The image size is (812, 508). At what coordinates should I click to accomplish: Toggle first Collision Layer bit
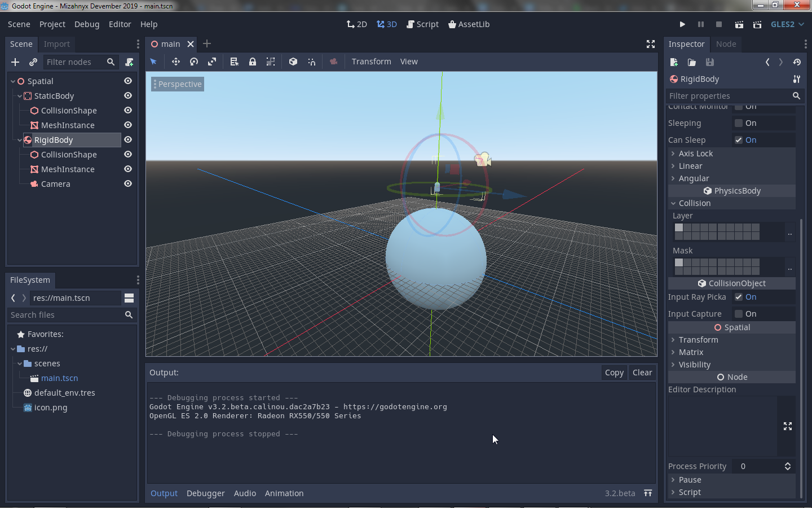pos(679,227)
